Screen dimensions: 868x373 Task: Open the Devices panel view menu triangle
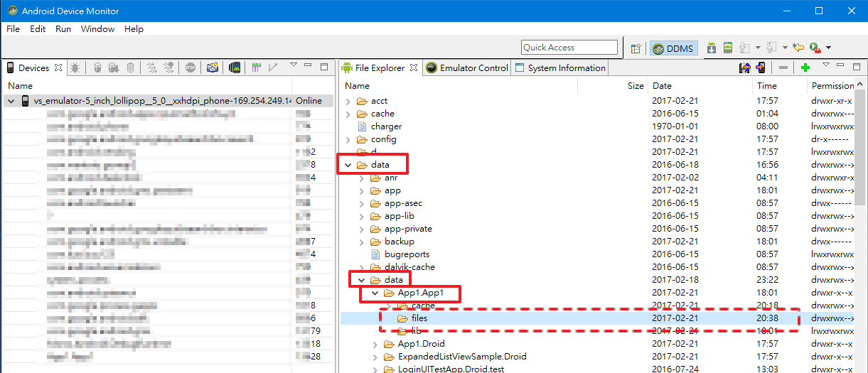293,65
